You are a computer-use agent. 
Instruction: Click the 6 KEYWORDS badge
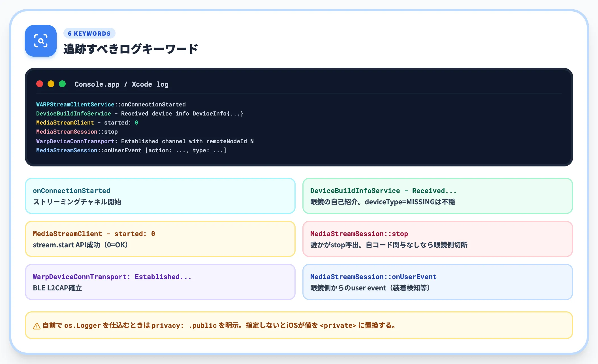coord(89,33)
